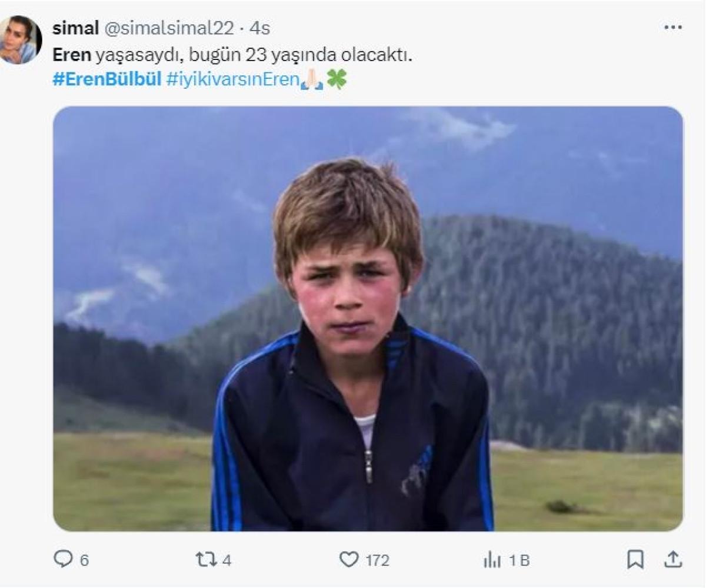The image size is (706, 588).
Task: Open simal's profile avatar picture
Action: click(21, 40)
